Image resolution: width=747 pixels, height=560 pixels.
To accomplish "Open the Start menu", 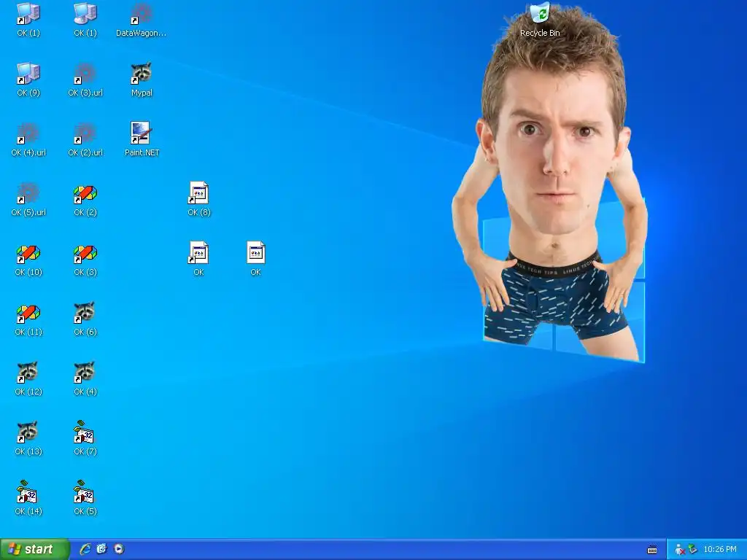I will click(x=34, y=550).
